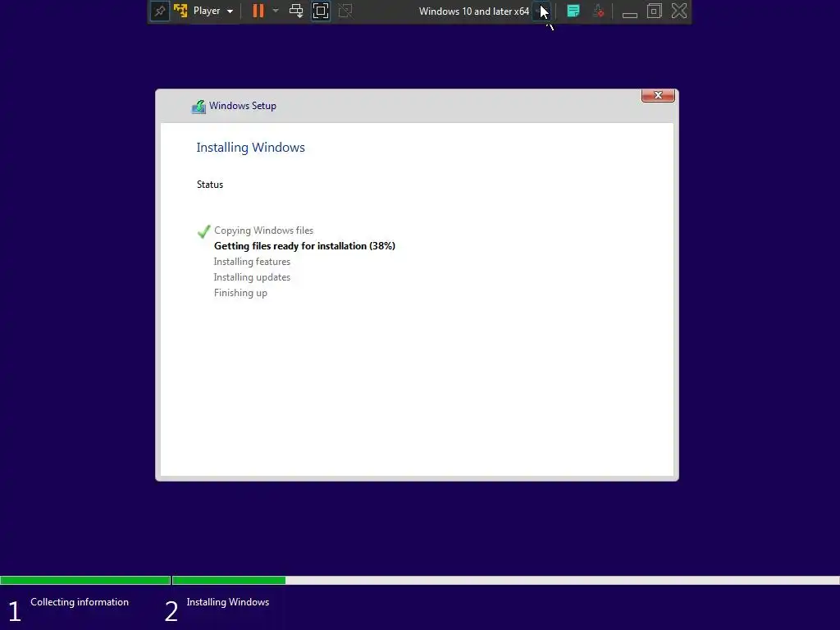Image resolution: width=840 pixels, height=630 pixels.
Task: Click Getting files ready for installation (38%)
Action: coord(304,246)
